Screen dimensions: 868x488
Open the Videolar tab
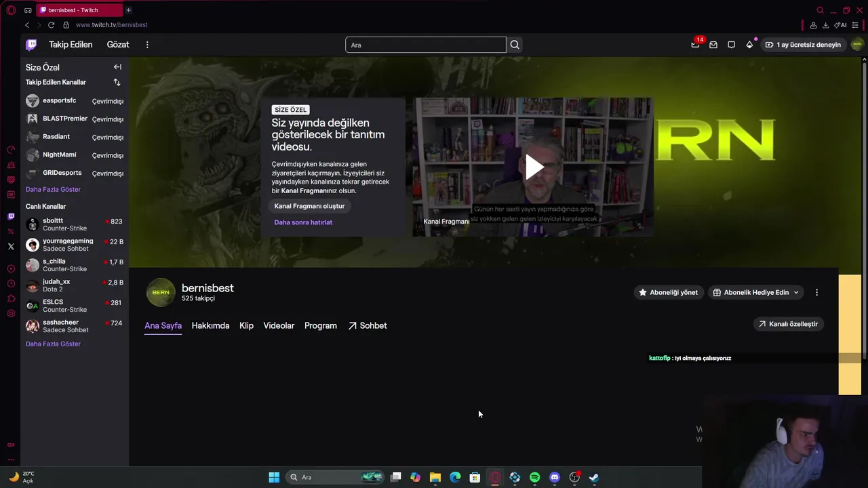point(279,326)
